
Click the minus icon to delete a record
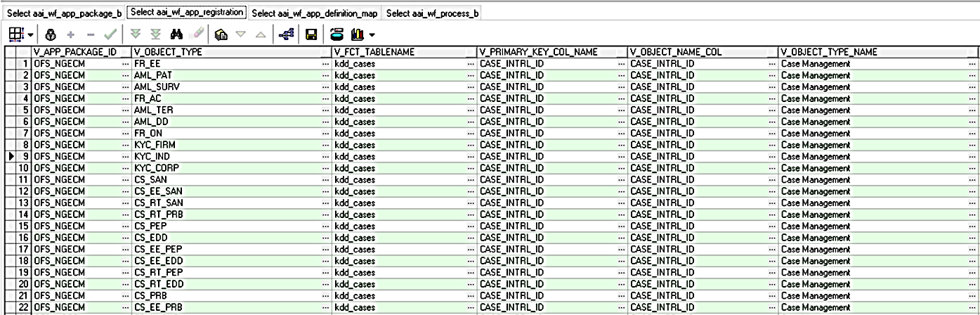pos(90,34)
